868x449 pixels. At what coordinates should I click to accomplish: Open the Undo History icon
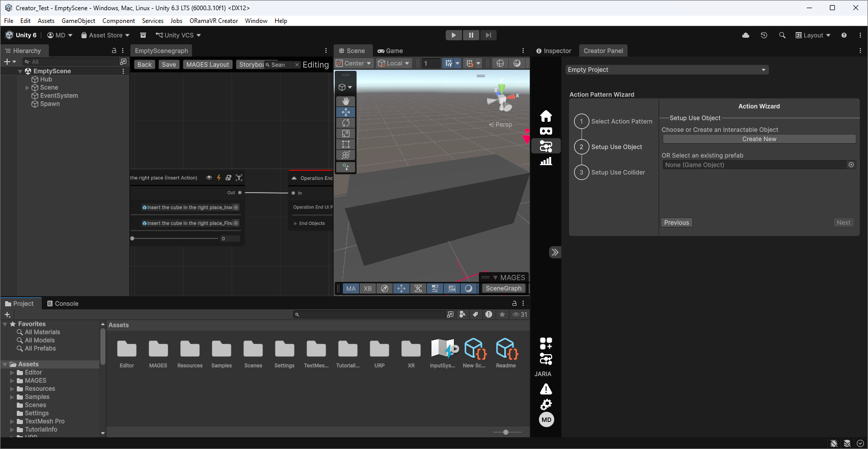point(764,35)
